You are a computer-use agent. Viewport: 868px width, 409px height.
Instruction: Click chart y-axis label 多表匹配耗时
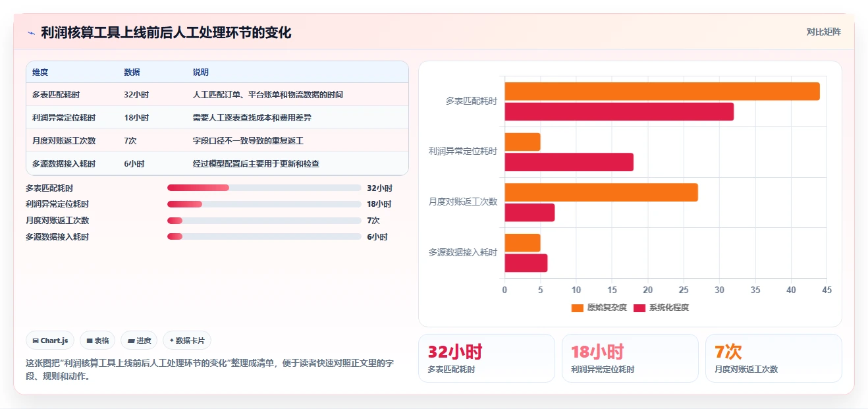pos(472,101)
